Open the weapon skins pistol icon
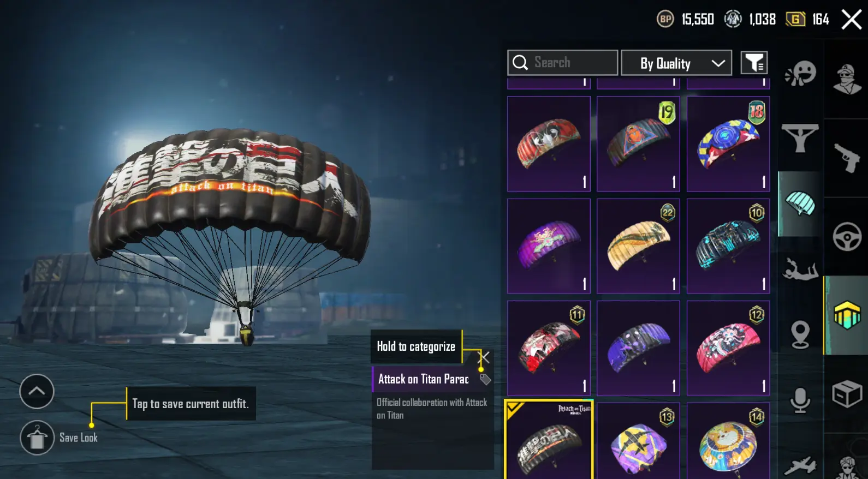The height and width of the screenshot is (479, 868). (x=847, y=158)
